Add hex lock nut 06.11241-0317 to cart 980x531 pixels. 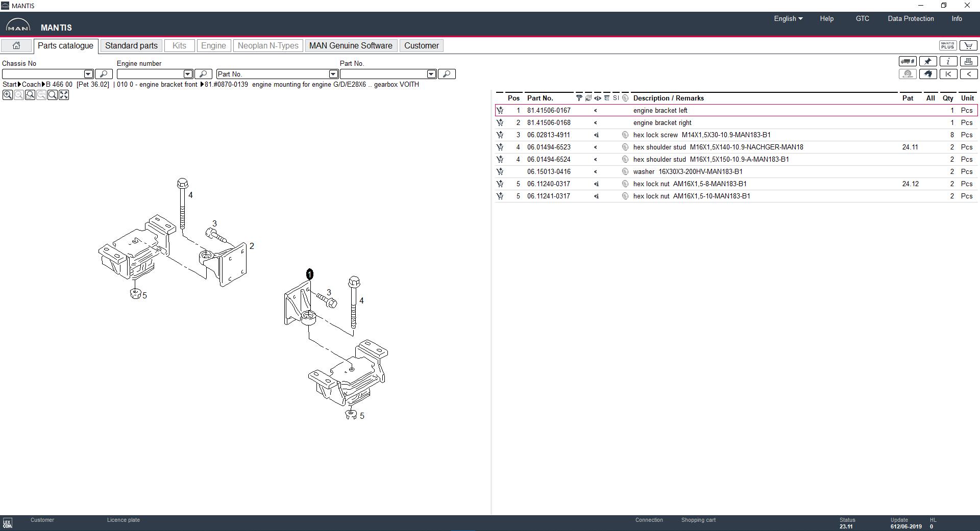(500, 196)
